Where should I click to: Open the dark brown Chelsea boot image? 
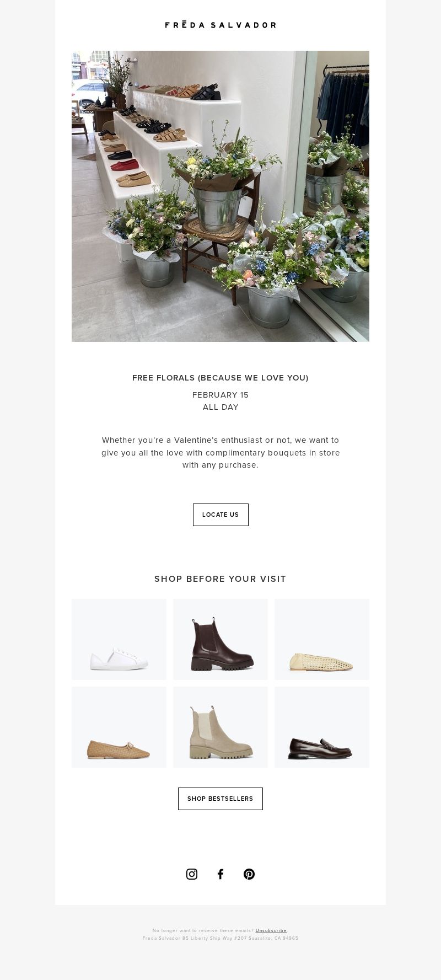click(220, 639)
